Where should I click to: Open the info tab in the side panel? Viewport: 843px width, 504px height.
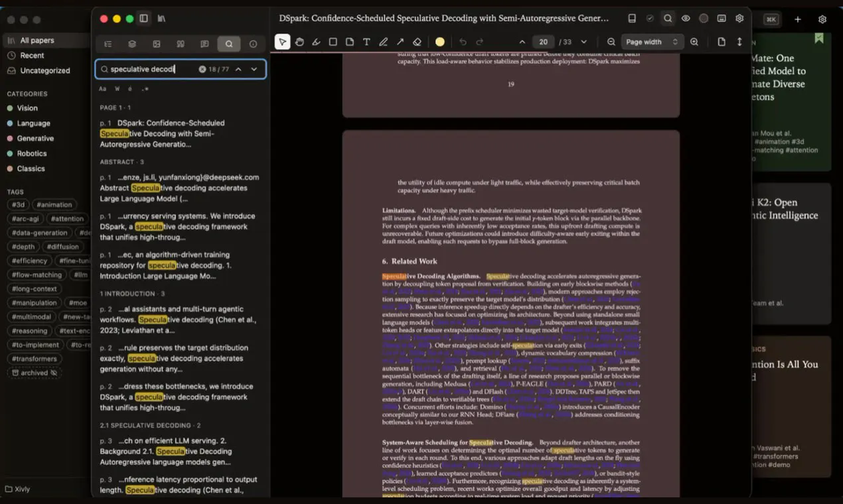tap(253, 44)
